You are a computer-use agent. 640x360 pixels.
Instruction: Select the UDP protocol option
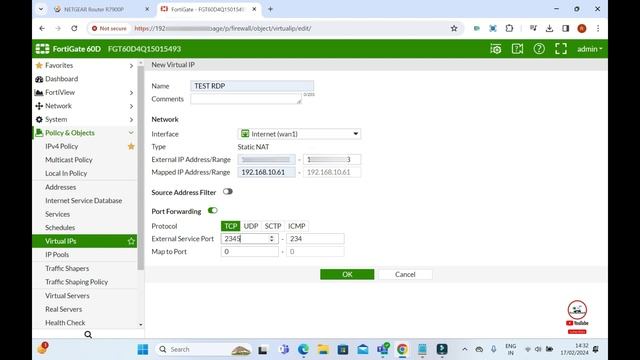pyautogui.click(x=251, y=226)
